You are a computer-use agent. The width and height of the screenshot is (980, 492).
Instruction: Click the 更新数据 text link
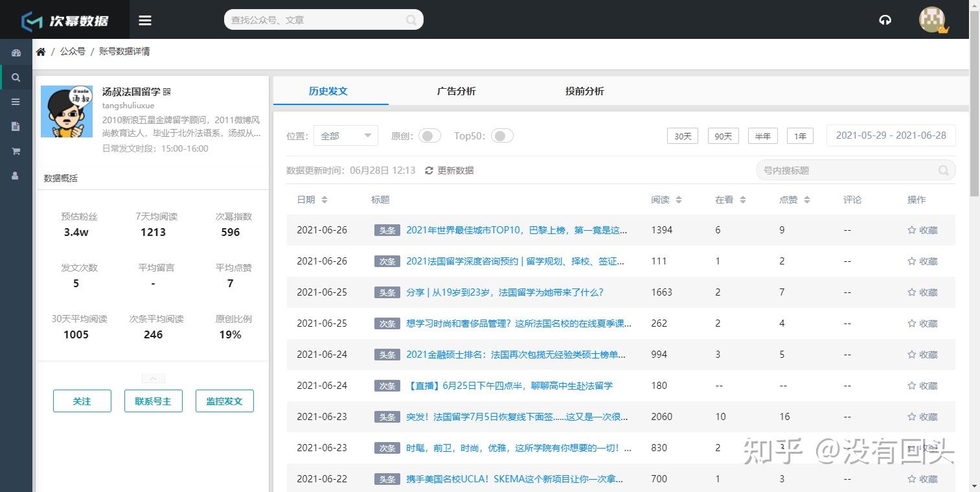pyautogui.click(x=455, y=170)
